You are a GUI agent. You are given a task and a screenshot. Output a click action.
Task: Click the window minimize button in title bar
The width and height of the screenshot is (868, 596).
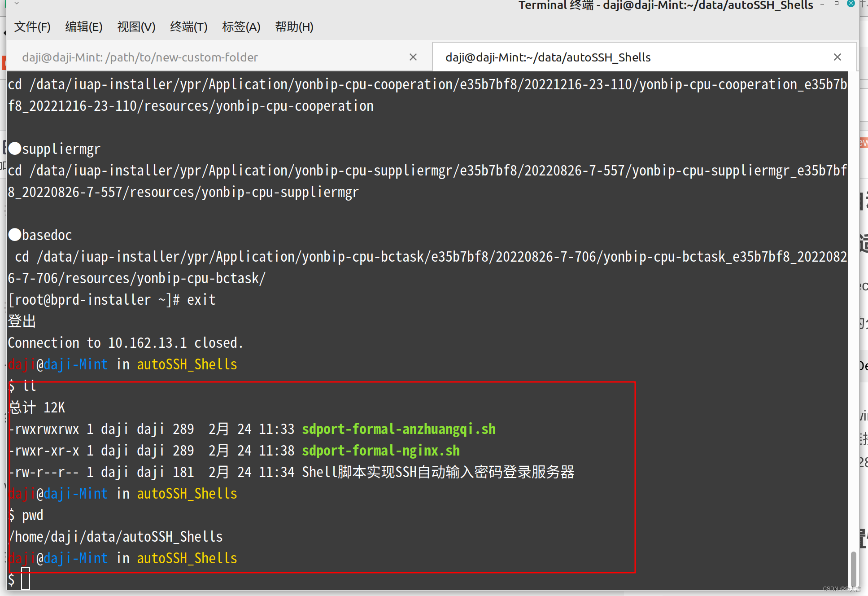pyautogui.click(x=822, y=4)
